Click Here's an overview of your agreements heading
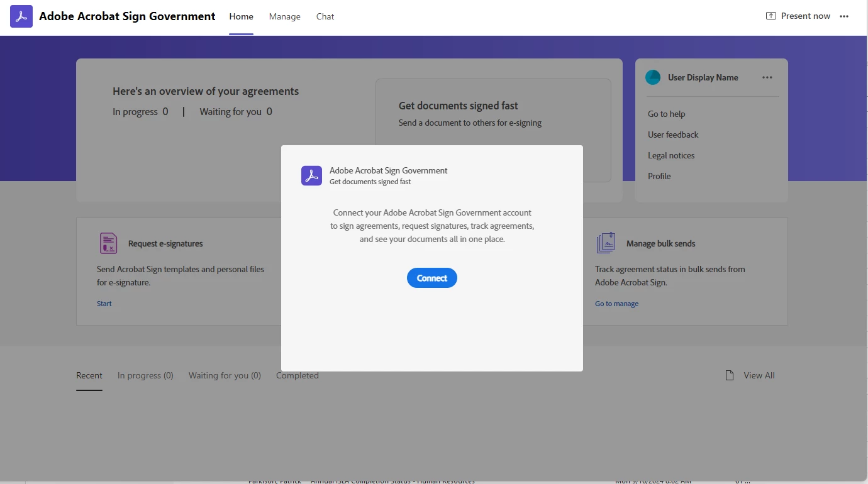 point(206,91)
